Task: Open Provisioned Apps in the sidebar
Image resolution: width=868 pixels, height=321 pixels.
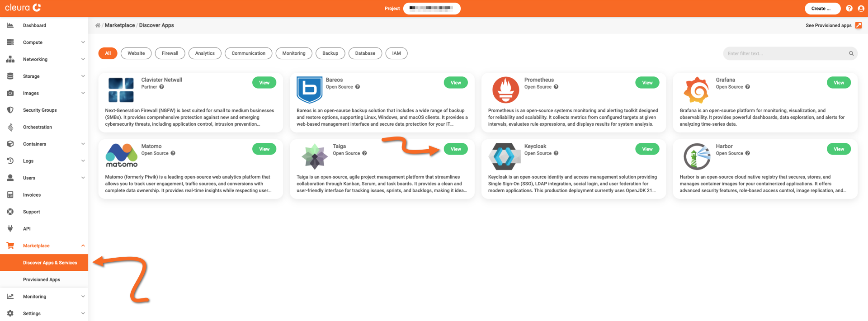Action: [x=42, y=279]
